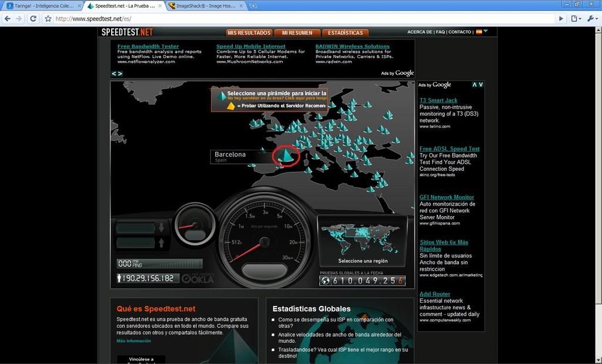Expand the language dropdown arrow
Screen dimensions: 602x364
coord(486,31)
